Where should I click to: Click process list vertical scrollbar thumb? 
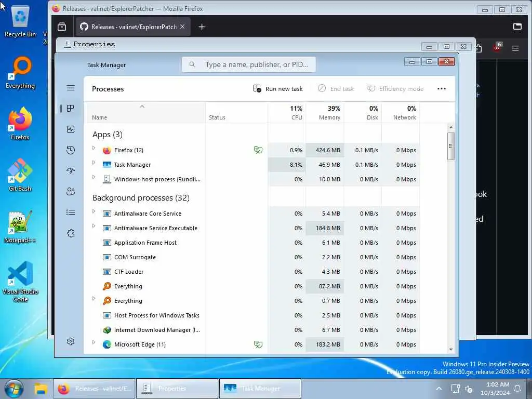[x=450, y=146]
